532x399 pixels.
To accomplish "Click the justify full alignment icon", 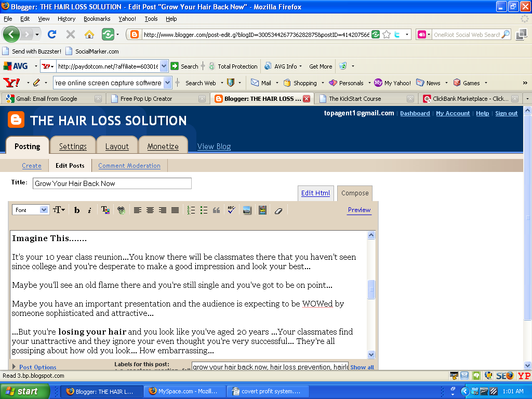I will click(x=175, y=210).
